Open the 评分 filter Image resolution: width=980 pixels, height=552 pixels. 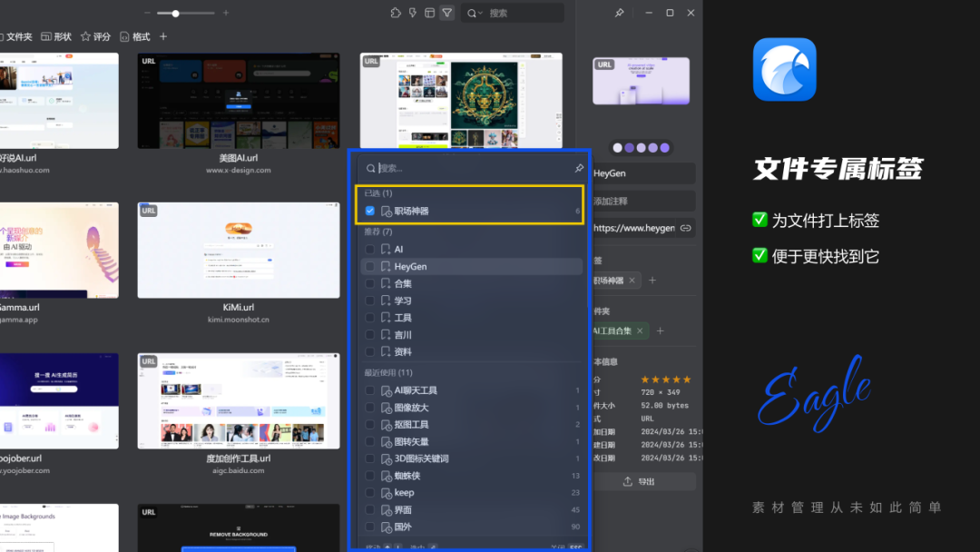95,37
